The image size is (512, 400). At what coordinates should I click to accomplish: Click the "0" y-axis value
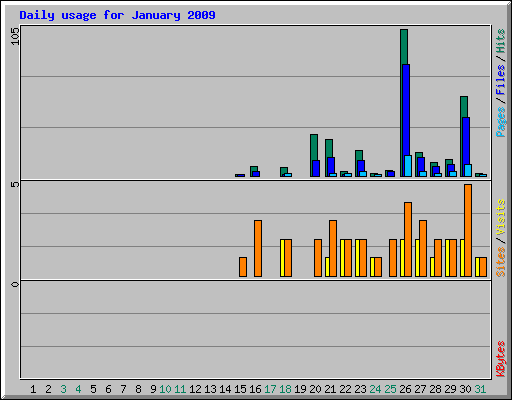tap(15, 284)
